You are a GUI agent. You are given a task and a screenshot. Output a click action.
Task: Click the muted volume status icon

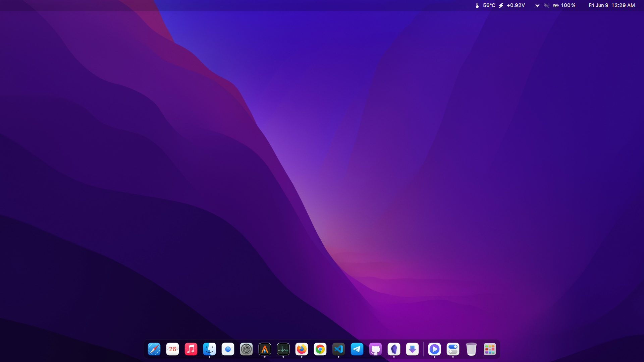(x=547, y=5)
